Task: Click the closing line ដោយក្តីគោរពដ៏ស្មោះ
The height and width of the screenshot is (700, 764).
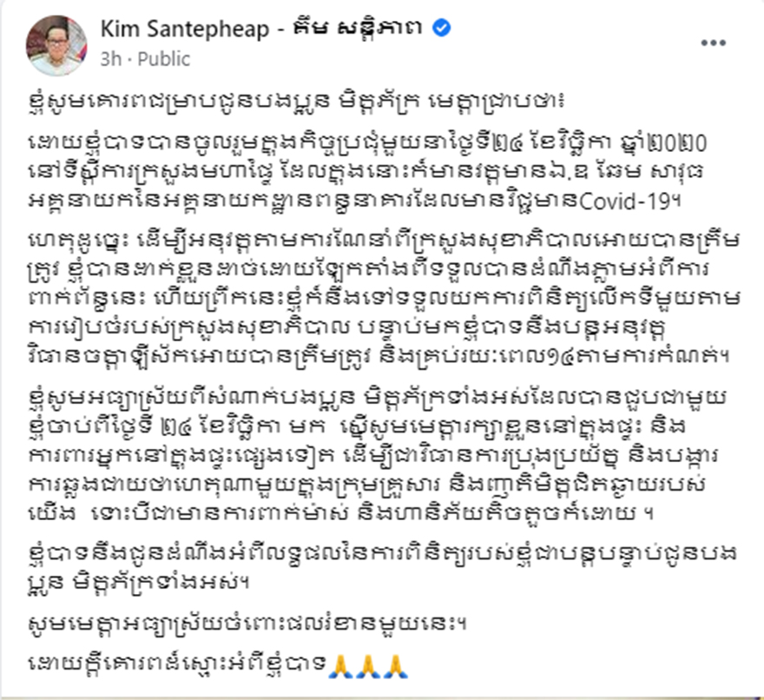Action: tap(176, 666)
